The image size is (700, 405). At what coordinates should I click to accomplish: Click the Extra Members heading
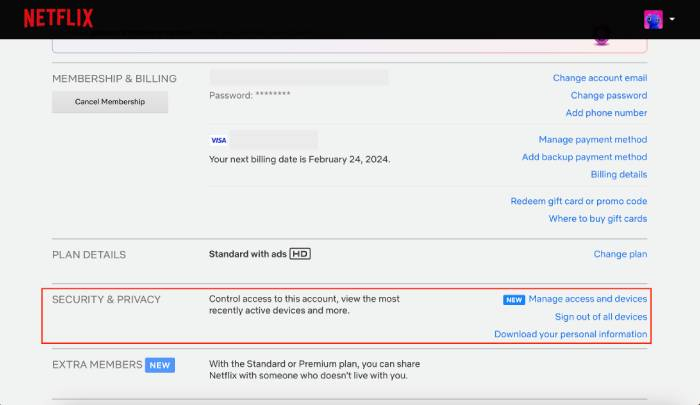[97, 364]
